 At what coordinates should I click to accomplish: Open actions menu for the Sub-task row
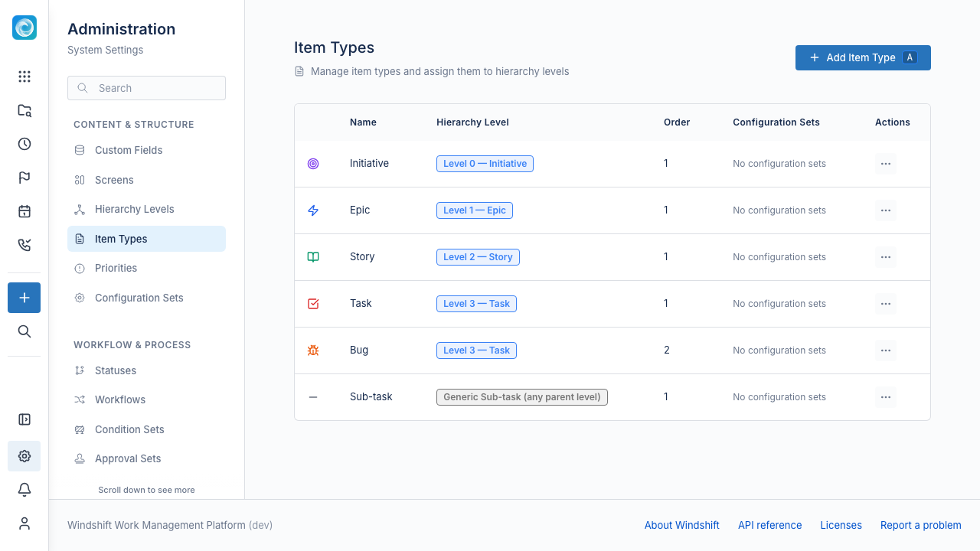886,397
